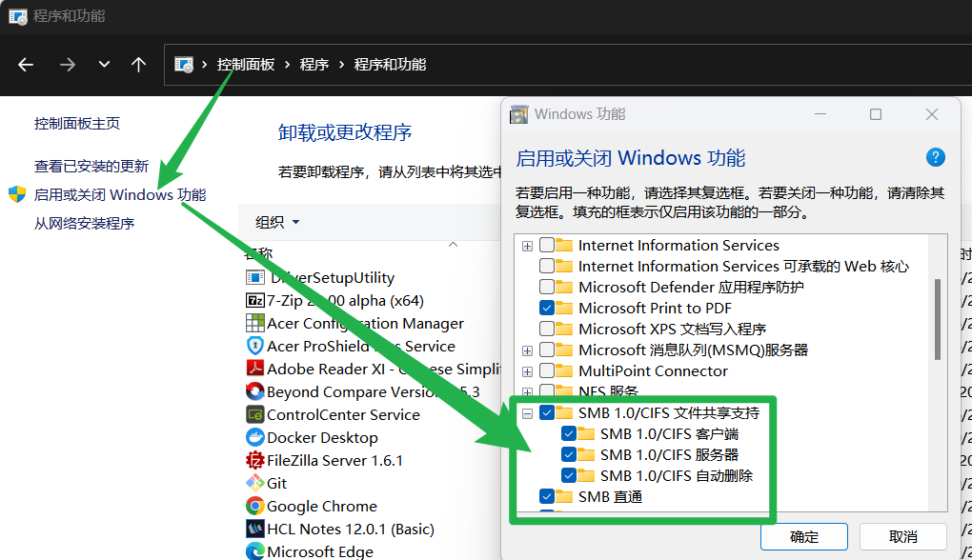The width and height of the screenshot is (972, 560).
Task: Select DriverSetupUtility icon in list
Action: 254,277
